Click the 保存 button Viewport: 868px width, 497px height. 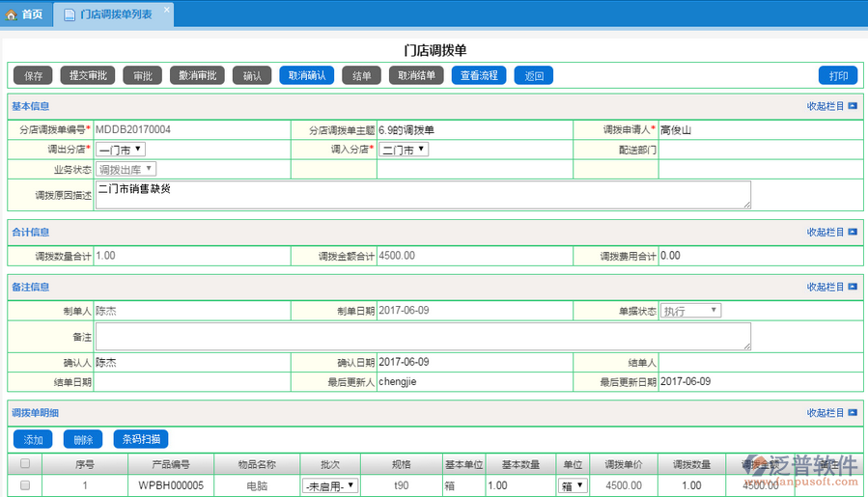tap(33, 75)
